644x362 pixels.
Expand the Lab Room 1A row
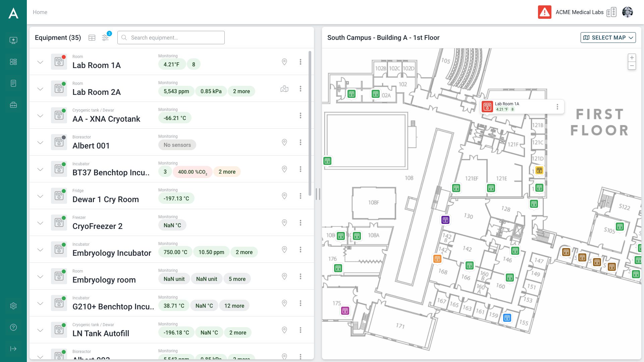tap(40, 62)
